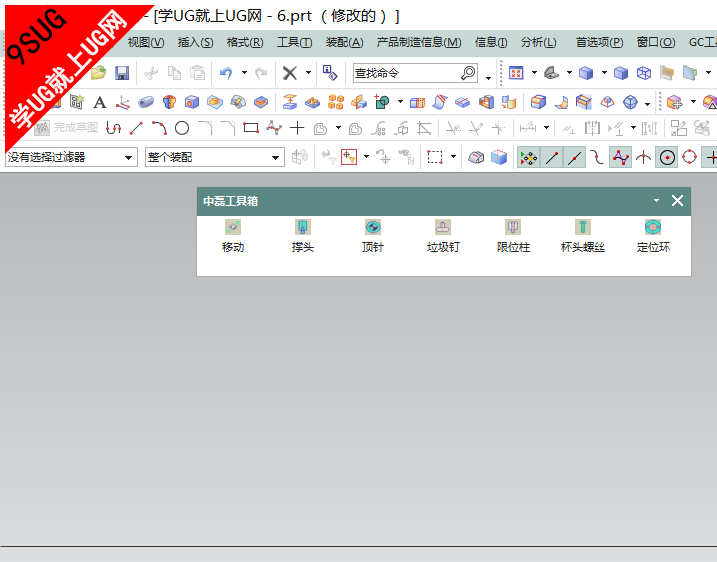717x562 pixels.
Task: Select the Arc sketch tool
Action: coord(159,128)
